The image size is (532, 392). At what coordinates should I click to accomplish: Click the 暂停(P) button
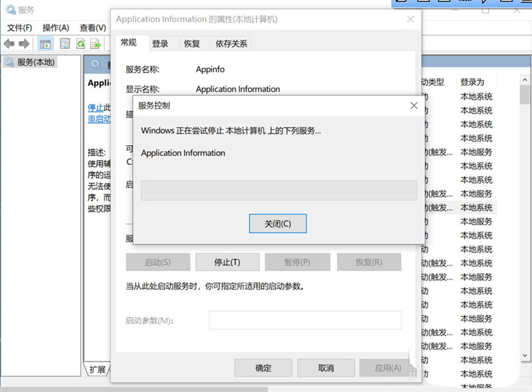click(297, 262)
